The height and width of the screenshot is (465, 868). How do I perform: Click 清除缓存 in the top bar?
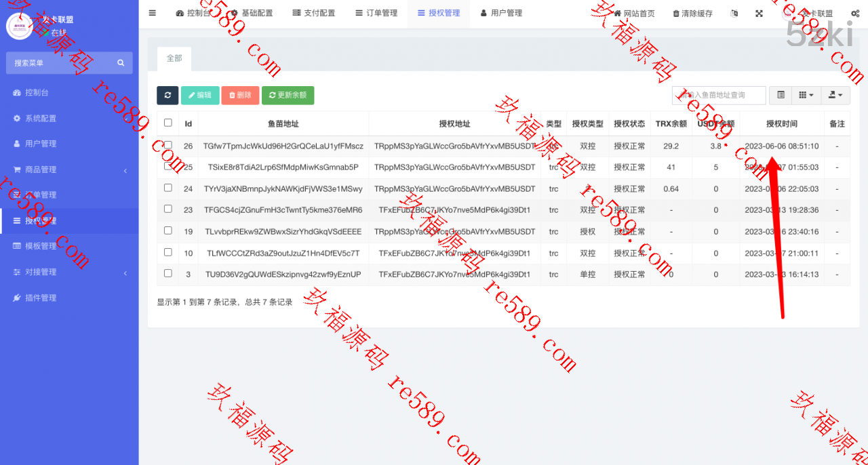(x=692, y=14)
